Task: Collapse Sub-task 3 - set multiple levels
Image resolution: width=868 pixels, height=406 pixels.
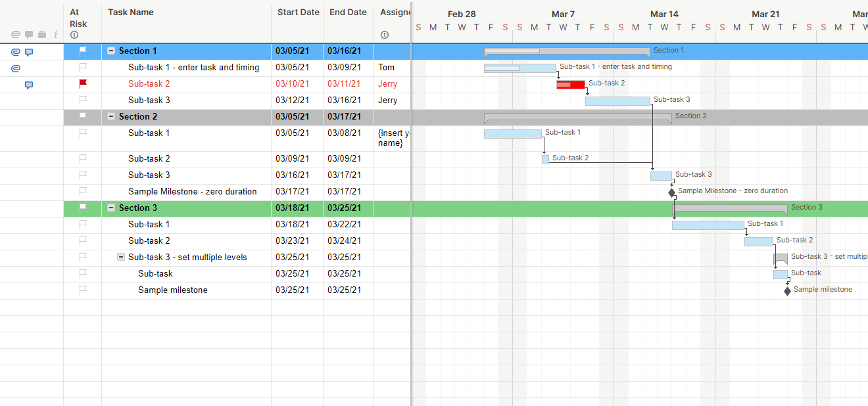Action: (x=121, y=257)
